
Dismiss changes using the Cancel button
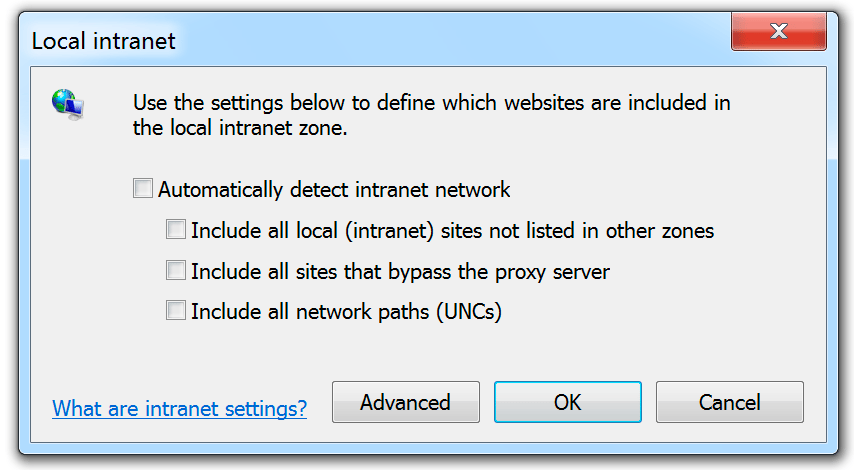click(729, 402)
